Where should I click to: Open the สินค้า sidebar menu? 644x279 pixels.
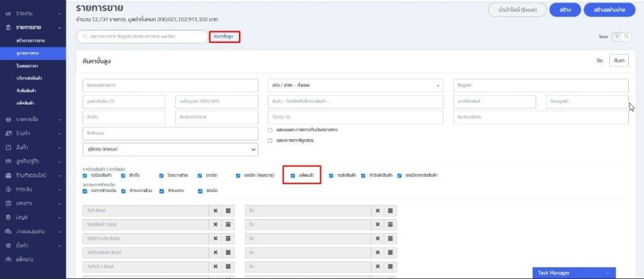tap(33, 147)
